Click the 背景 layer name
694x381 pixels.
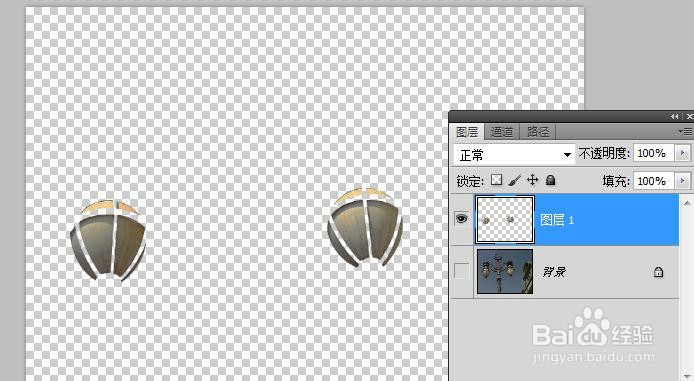554,272
